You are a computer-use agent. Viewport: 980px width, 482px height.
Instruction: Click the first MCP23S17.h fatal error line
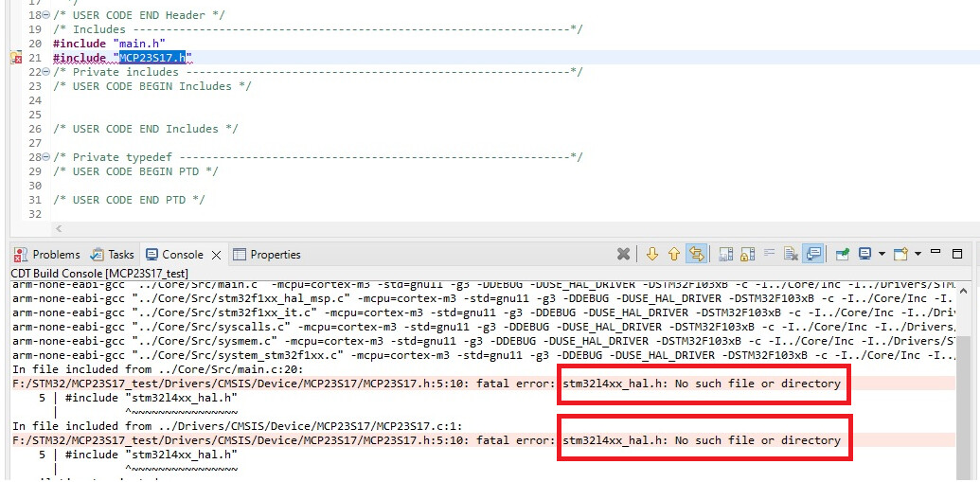click(x=284, y=384)
